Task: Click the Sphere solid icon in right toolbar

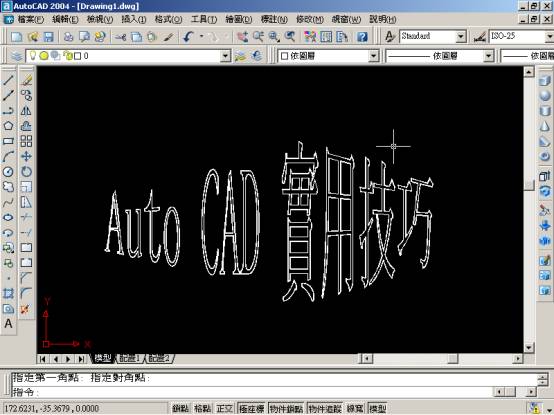Action: 545,96
